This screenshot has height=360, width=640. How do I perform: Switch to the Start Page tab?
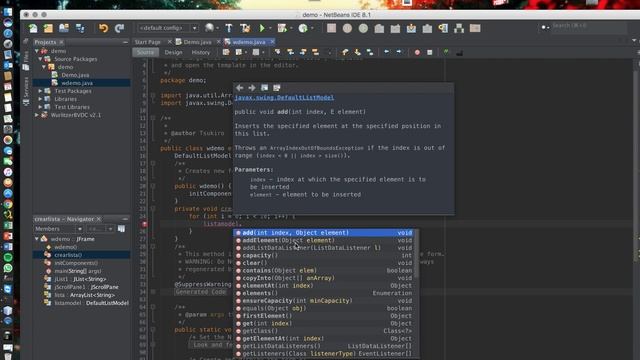coord(147,42)
